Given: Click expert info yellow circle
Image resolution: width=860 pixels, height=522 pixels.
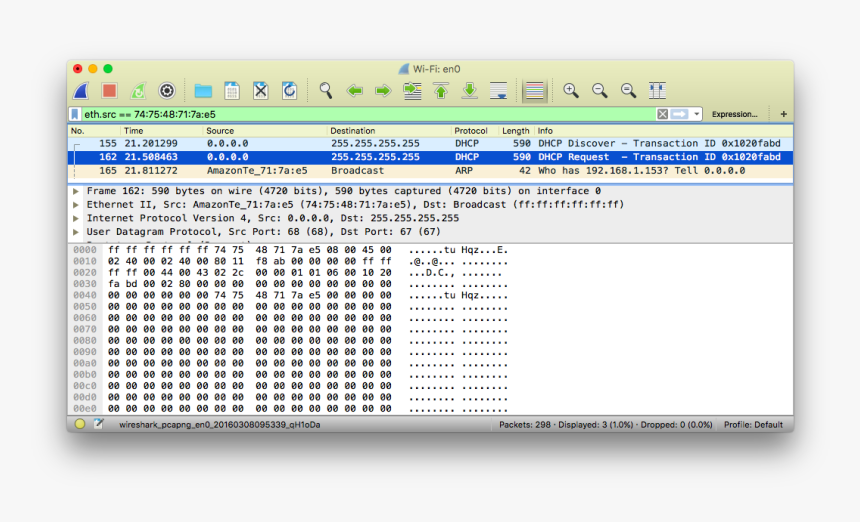Looking at the screenshot, I should point(80,424).
